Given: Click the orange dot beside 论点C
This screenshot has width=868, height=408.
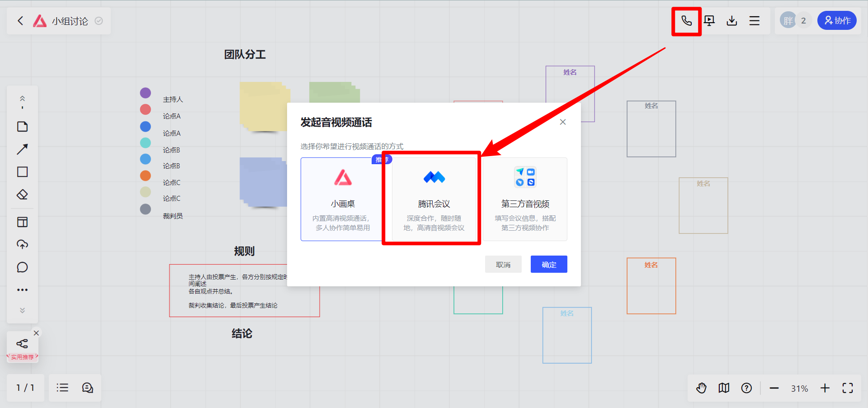Looking at the screenshot, I should [145, 176].
